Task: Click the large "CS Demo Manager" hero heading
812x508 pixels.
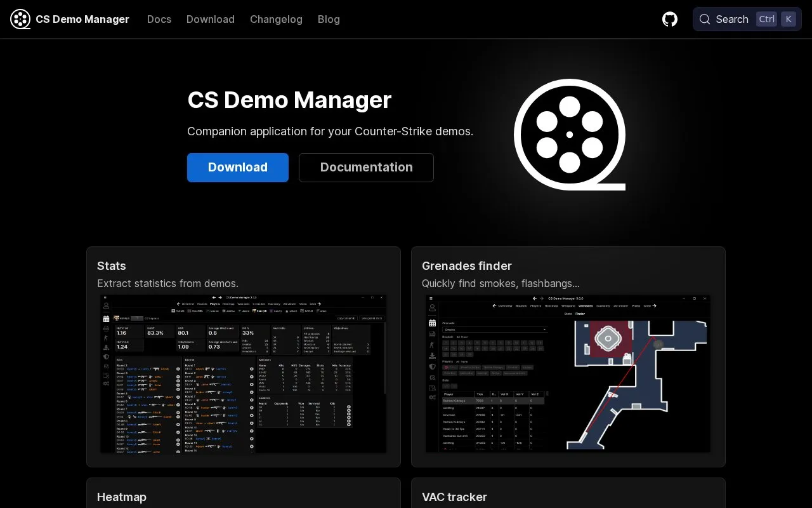Action: coord(289,100)
